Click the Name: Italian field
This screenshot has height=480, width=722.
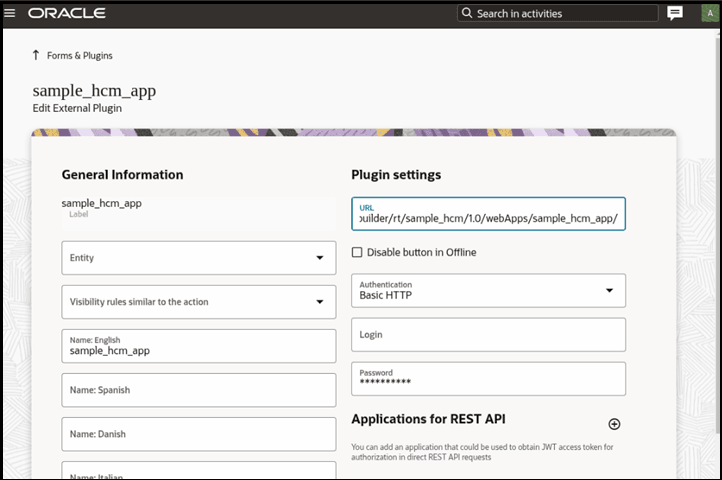[199, 471]
